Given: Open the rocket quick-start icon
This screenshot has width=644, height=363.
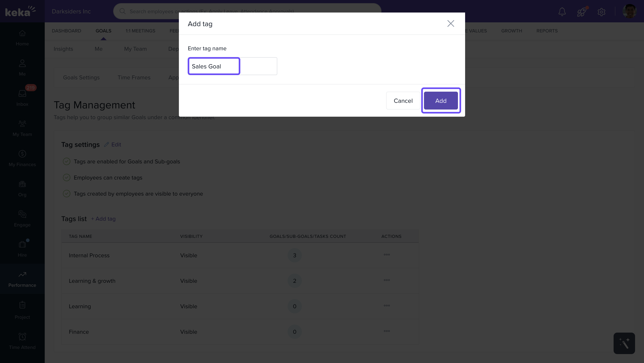Looking at the screenshot, I should click(x=581, y=11).
